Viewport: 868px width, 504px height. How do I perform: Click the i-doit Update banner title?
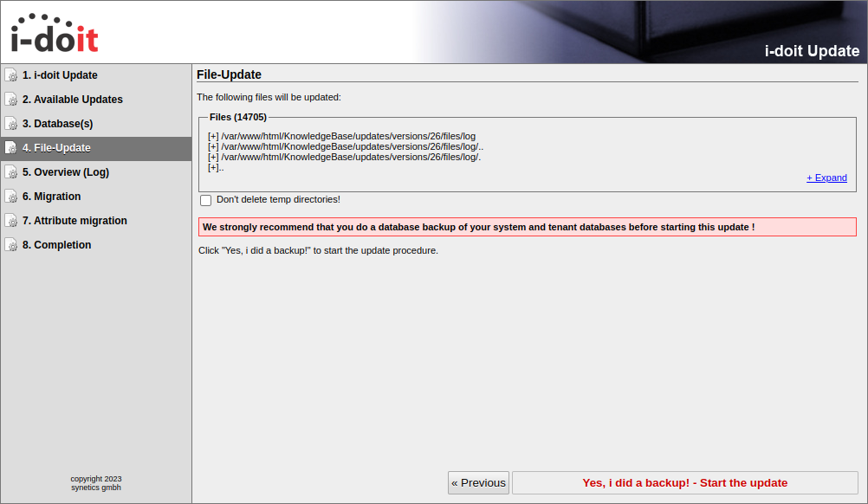click(812, 51)
